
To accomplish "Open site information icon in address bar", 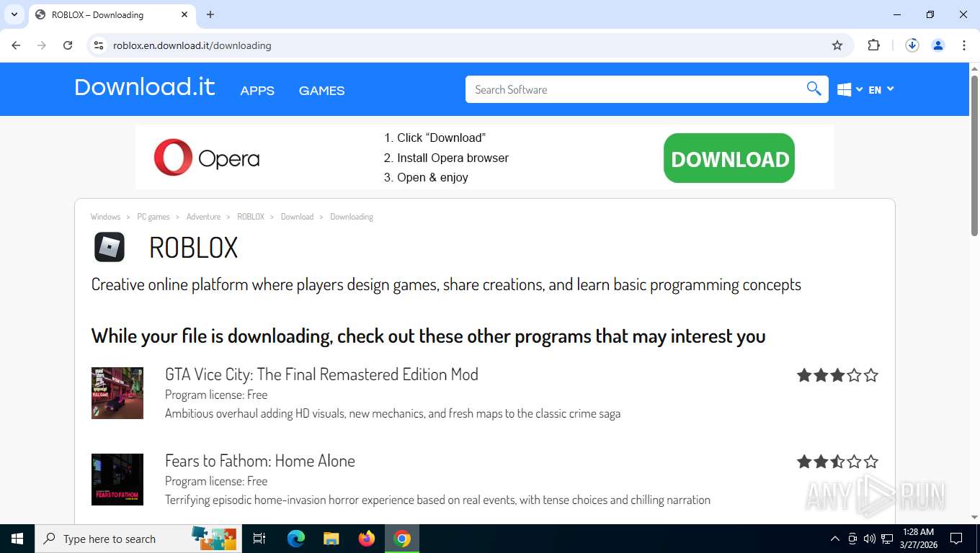I will tap(99, 45).
